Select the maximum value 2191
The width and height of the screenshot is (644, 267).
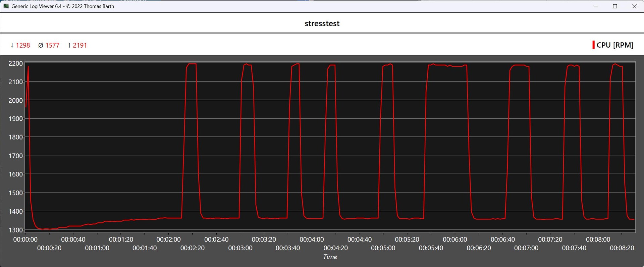tap(80, 45)
